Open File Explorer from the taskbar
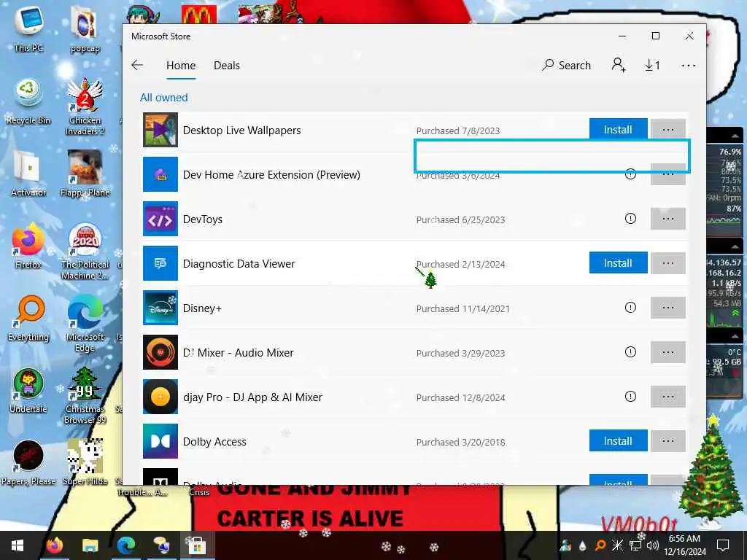This screenshot has height=560, width=747. point(90,545)
